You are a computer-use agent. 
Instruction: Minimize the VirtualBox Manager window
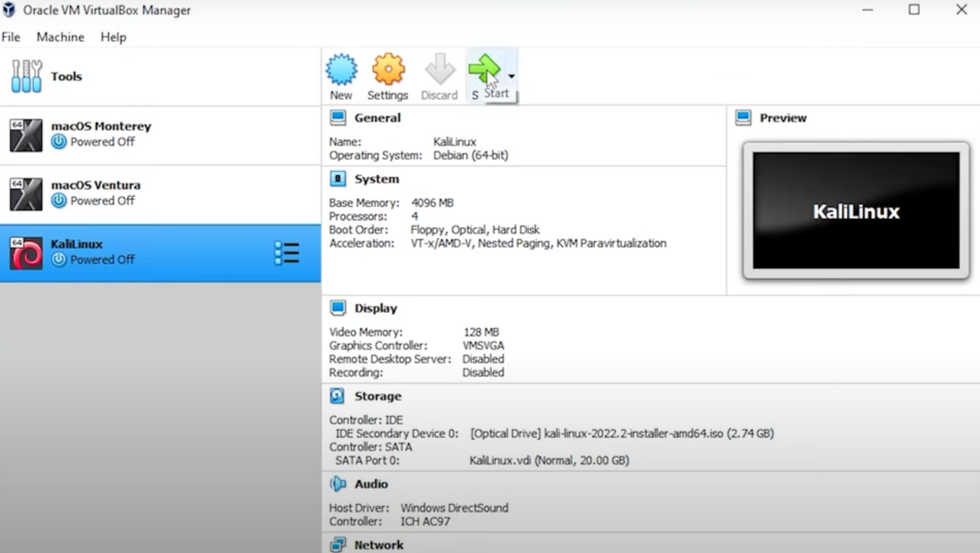(868, 10)
